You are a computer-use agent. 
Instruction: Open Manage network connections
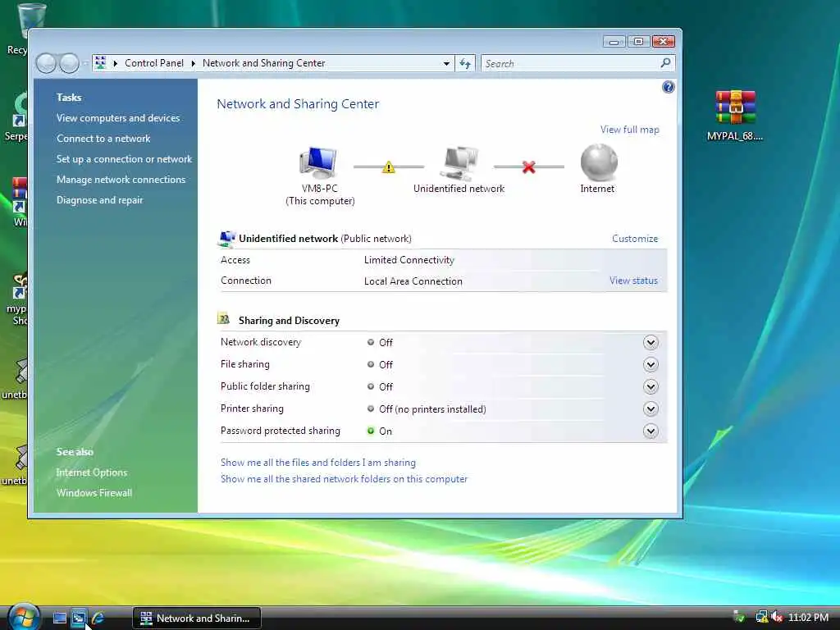pyautogui.click(x=121, y=180)
